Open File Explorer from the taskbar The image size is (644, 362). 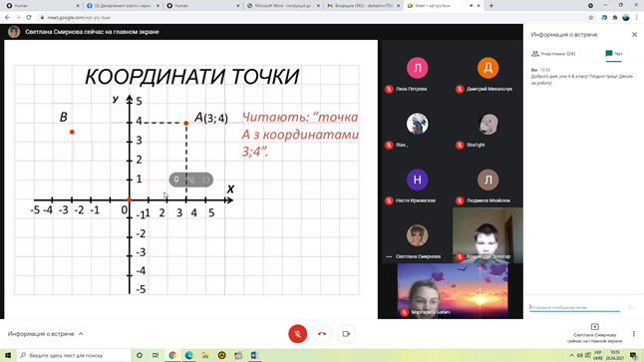point(205,355)
